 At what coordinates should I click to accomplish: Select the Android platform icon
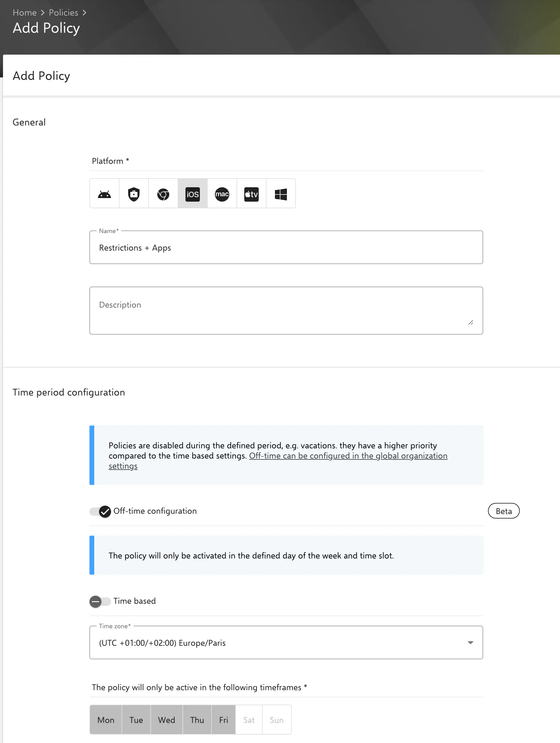click(x=104, y=194)
